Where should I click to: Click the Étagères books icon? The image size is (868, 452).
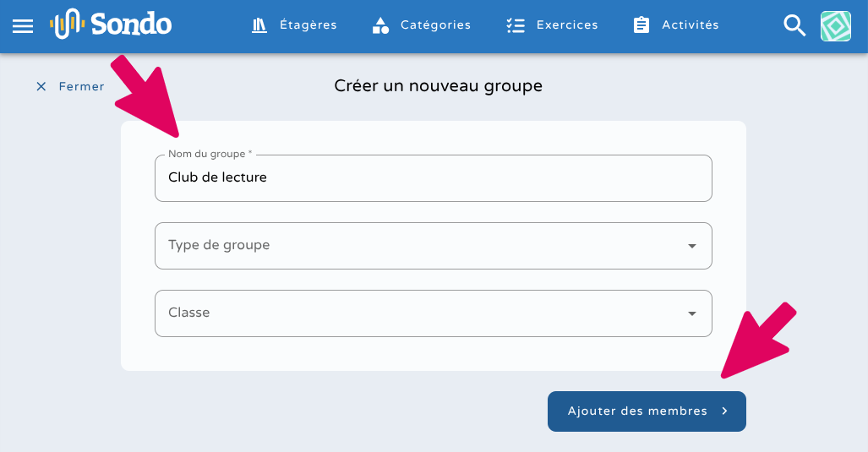pyautogui.click(x=259, y=25)
